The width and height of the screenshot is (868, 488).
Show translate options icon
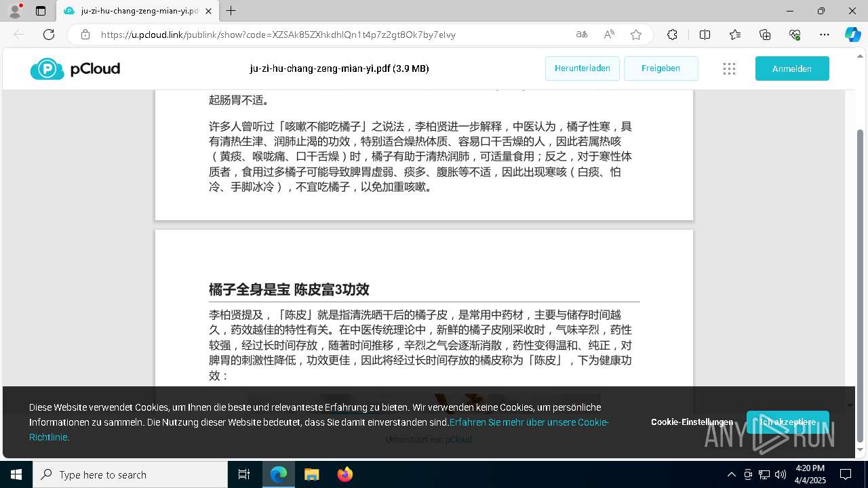click(582, 35)
